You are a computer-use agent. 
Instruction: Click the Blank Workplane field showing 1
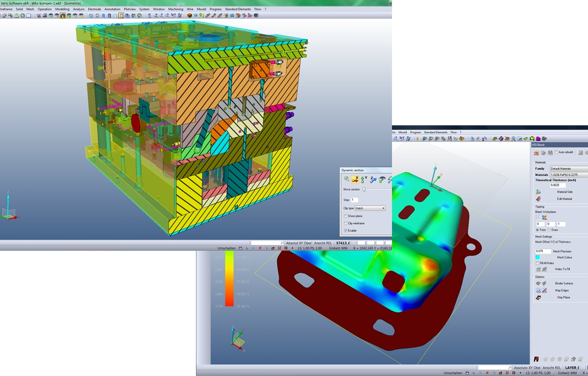point(561,224)
